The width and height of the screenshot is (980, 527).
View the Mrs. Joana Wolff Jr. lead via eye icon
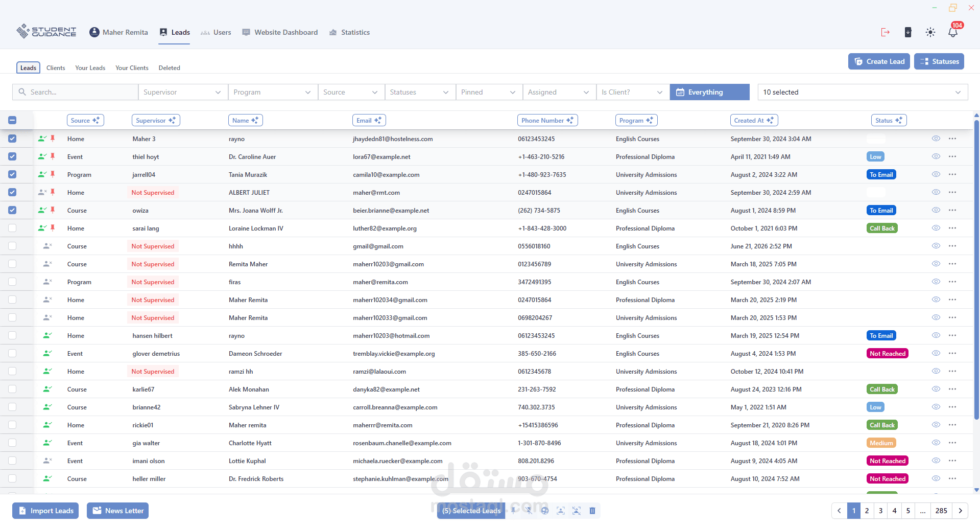[936, 210]
